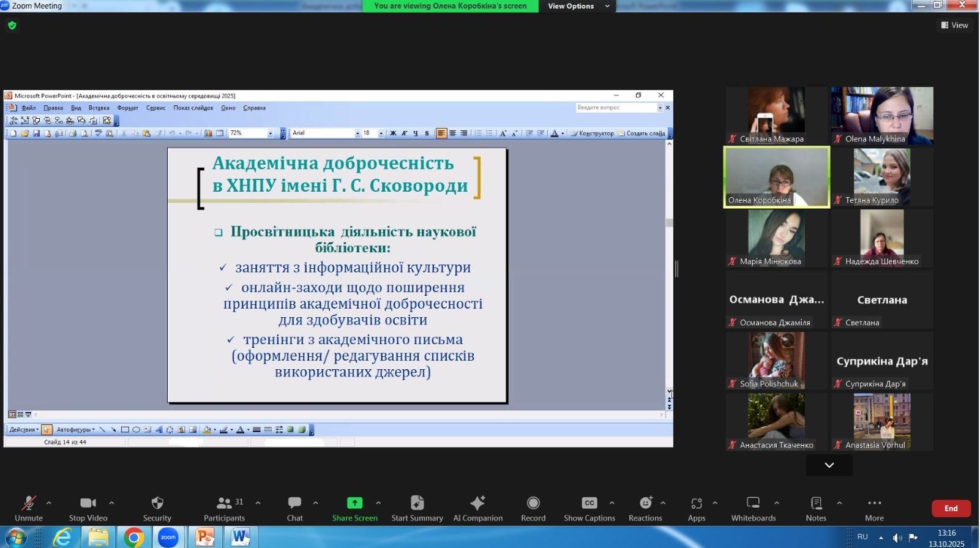Open the Participants list
This screenshot has width=980, height=548.
(224, 508)
